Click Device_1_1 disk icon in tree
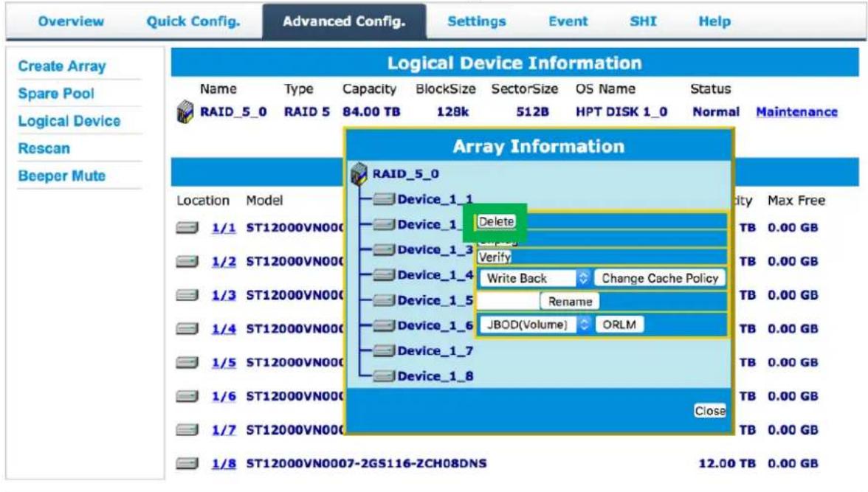This screenshot has height=492, width=868. pyautogui.click(x=384, y=198)
